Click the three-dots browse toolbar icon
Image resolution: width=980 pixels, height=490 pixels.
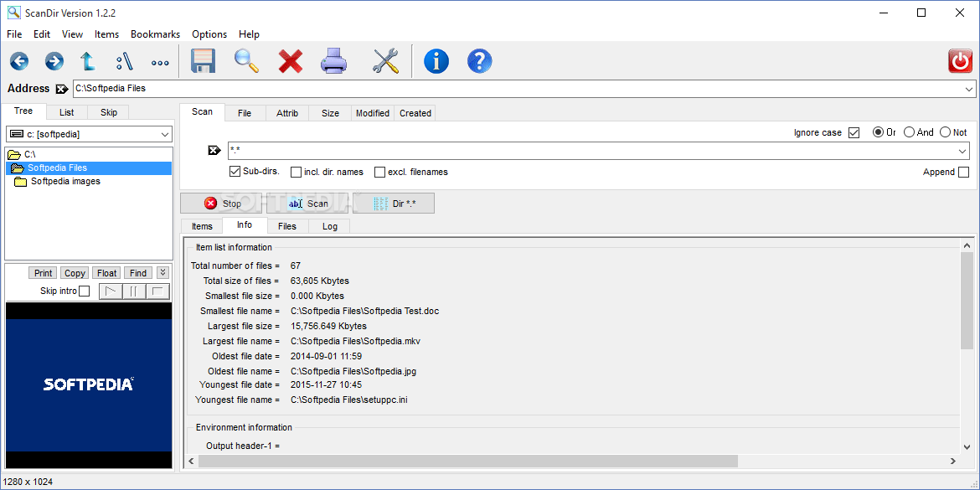(161, 63)
